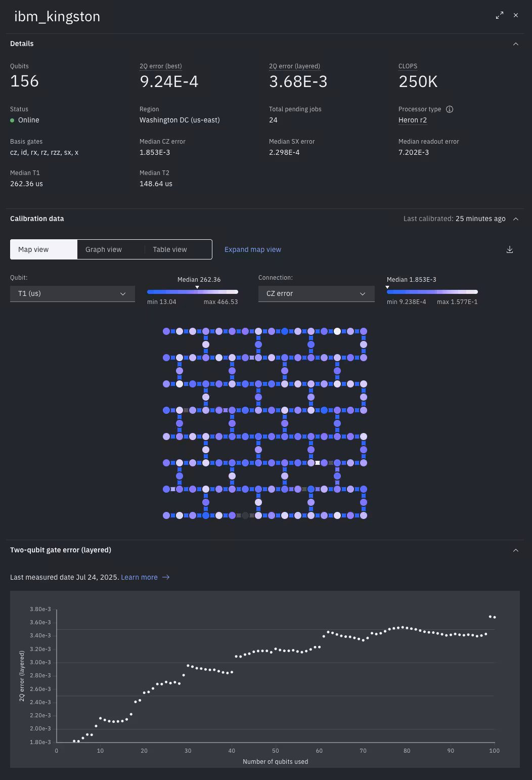Viewport: 532px width, 780px height.
Task: Click the max 1.577E-1 legend label
Action: pos(457,302)
